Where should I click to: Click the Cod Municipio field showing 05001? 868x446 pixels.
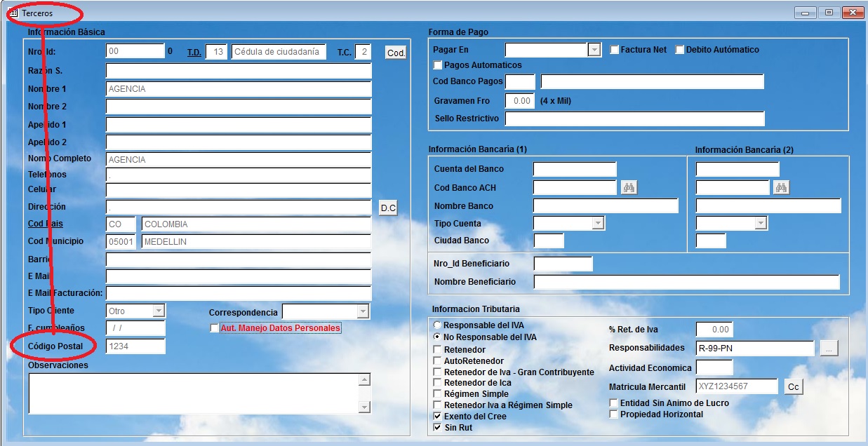[121, 242]
